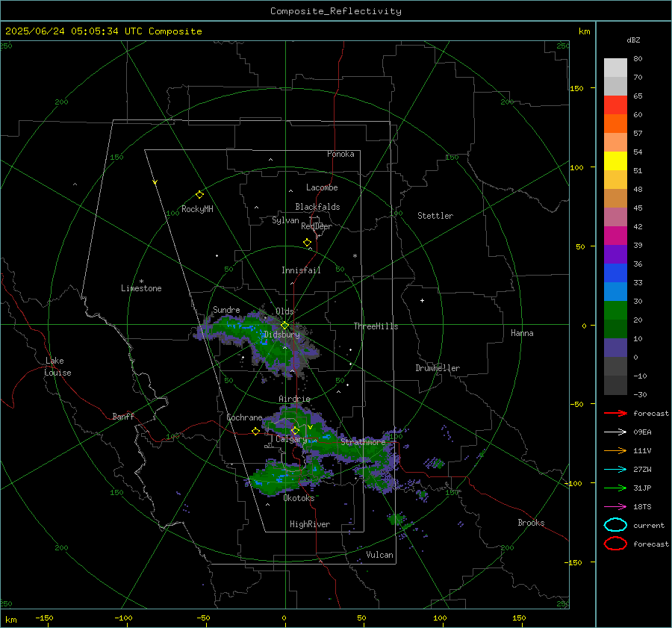The image size is (672, 628).
Task: Click the asterisk marker east of Innisfail
Action: tap(355, 256)
